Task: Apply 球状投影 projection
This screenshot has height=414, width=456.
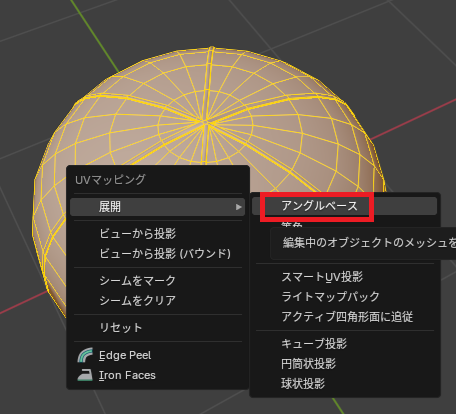Action: tap(303, 383)
